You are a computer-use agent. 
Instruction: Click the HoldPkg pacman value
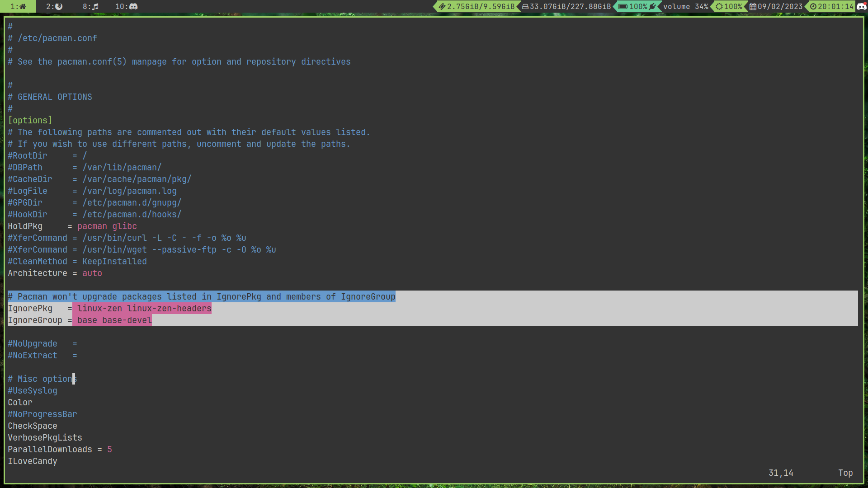point(92,226)
